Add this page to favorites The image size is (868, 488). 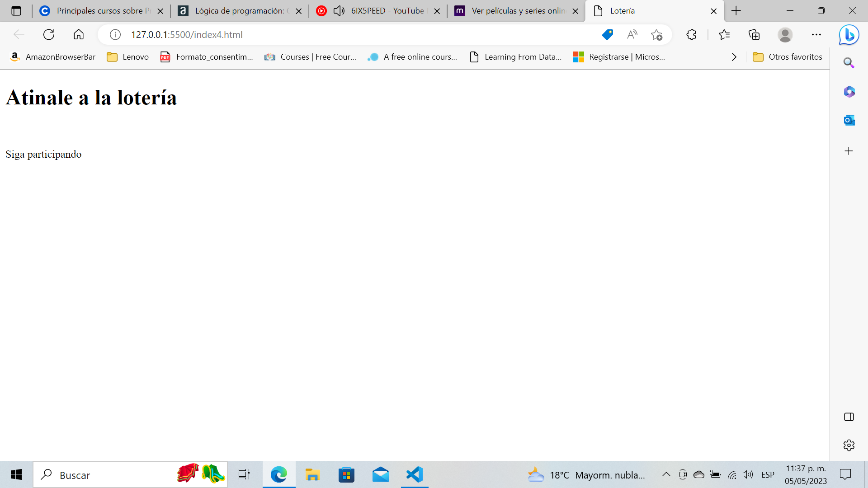pos(657,34)
